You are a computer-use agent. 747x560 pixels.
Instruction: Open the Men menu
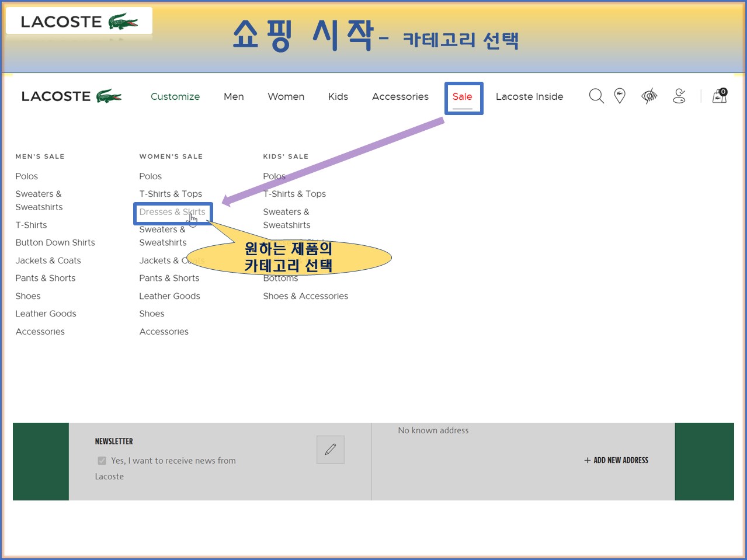click(x=234, y=96)
